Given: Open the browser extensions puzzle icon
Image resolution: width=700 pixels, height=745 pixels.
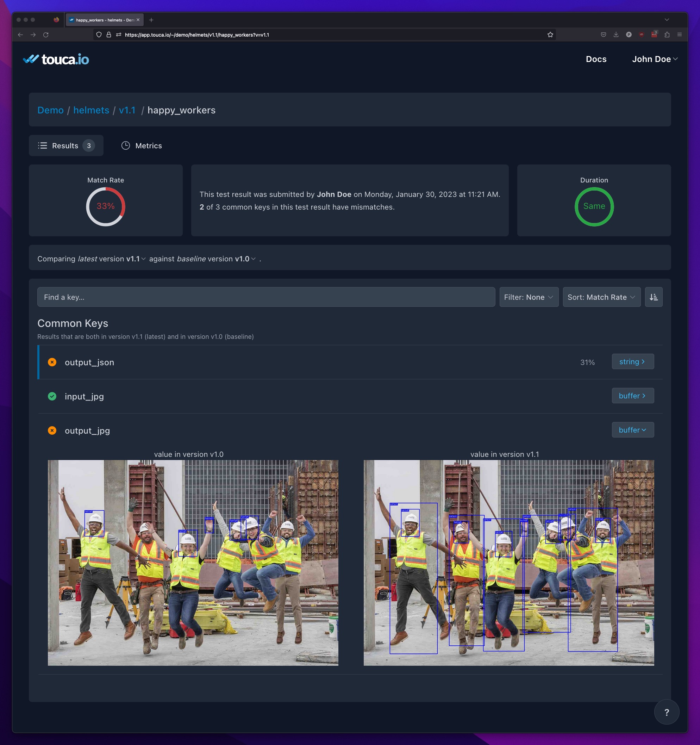Looking at the screenshot, I should pyautogui.click(x=667, y=35).
